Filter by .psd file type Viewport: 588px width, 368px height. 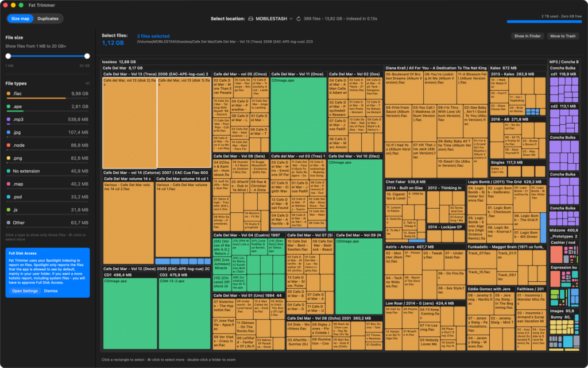pyautogui.click(x=47, y=197)
